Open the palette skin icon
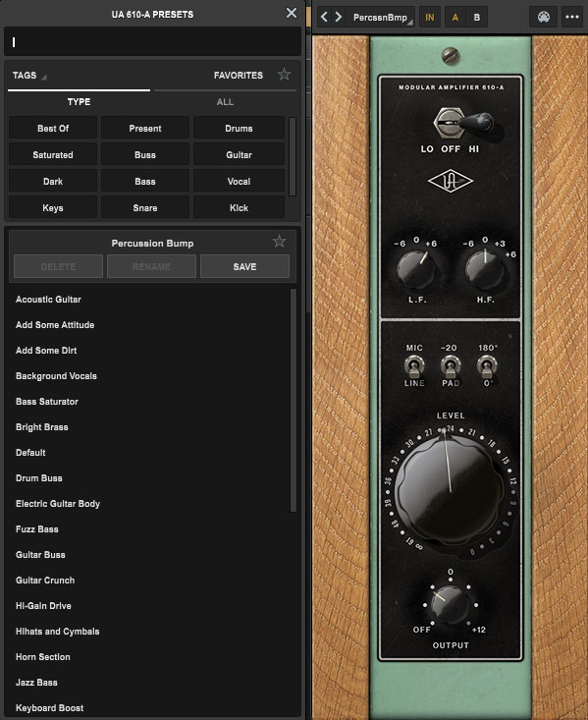The image size is (588, 720). 544,18
